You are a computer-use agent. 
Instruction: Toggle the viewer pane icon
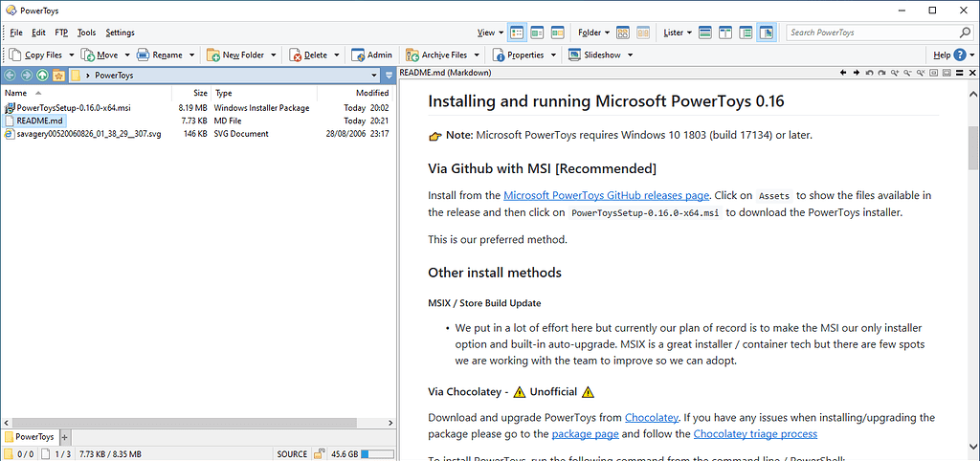click(x=767, y=33)
